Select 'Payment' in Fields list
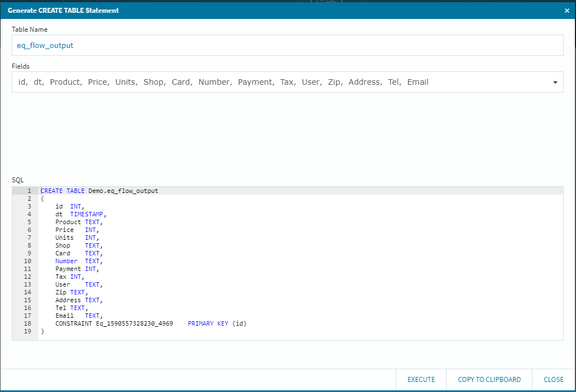This screenshot has width=576, height=392. [255, 82]
